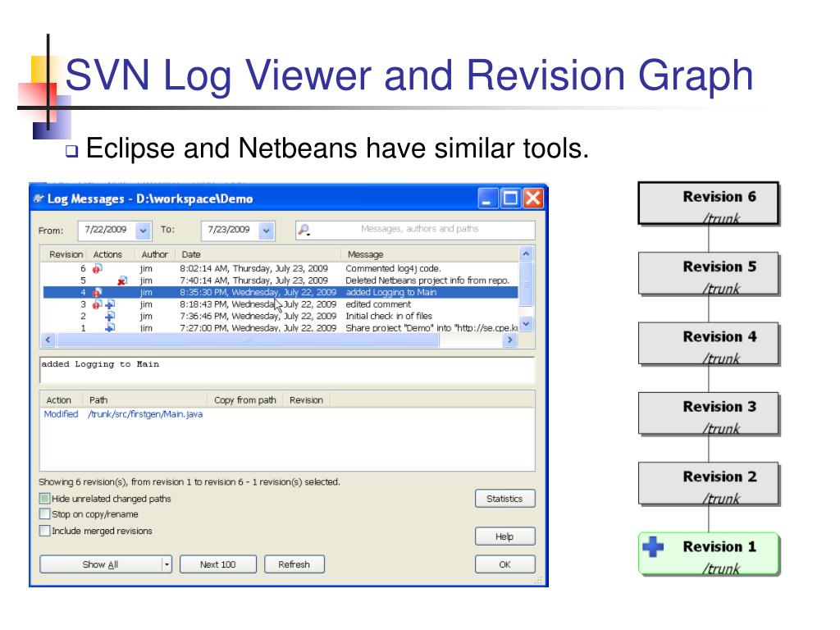Open the From date dropdown
Viewport: 840px width, 630px height.
click(x=144, y=231)
